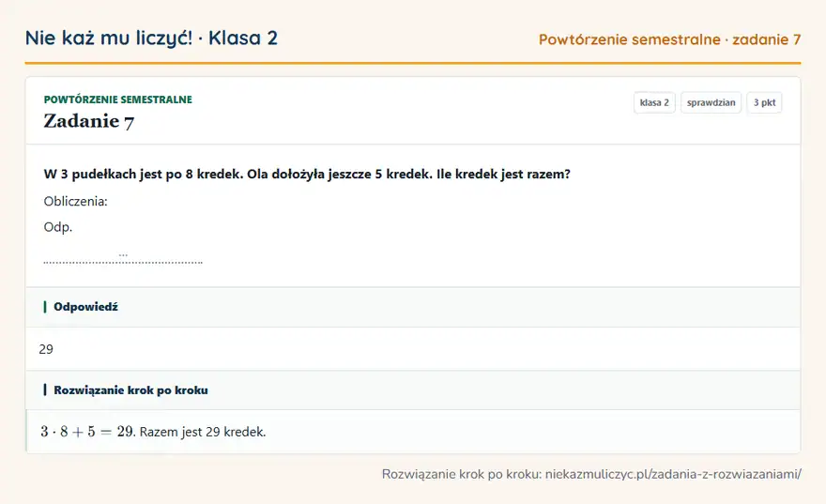This screenshot has height=504, width=826.
Task: Click the 'Nie każ mu liczyć! · Klasa 2' title
Action: pyautogui.click(x=151, y=38)
